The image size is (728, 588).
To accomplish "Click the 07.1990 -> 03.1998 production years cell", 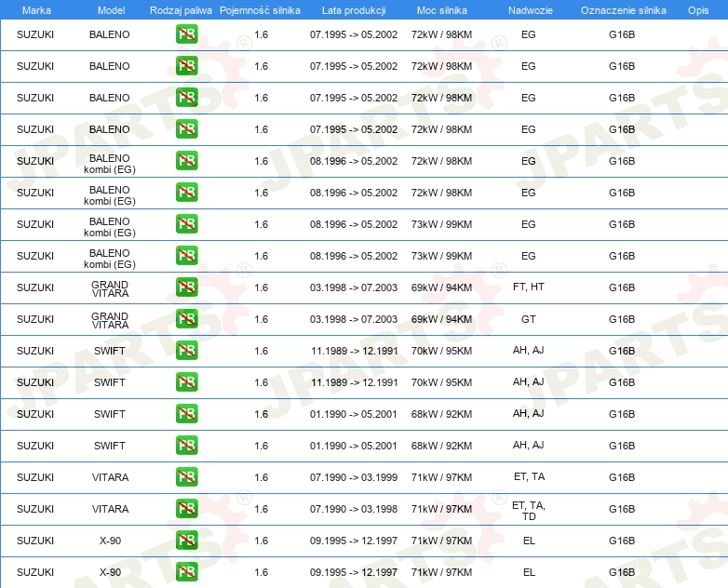I will pyautogui.click(x=354, y=509).
